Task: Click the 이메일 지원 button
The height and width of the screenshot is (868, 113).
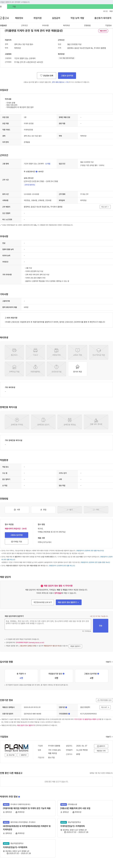Action: (17, 541)
